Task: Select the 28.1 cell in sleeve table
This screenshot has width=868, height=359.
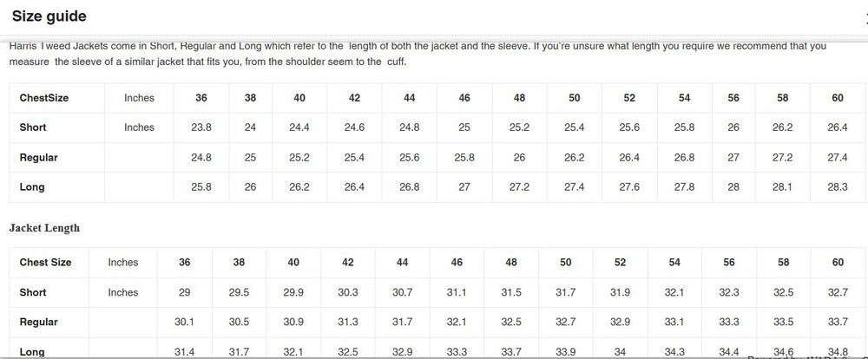Action: click(782, 187)
